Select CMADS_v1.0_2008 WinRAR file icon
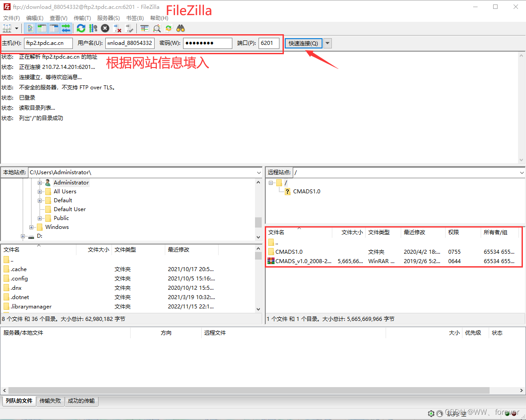The height and width of the screenshot is (420, 526). pos(271,261)
